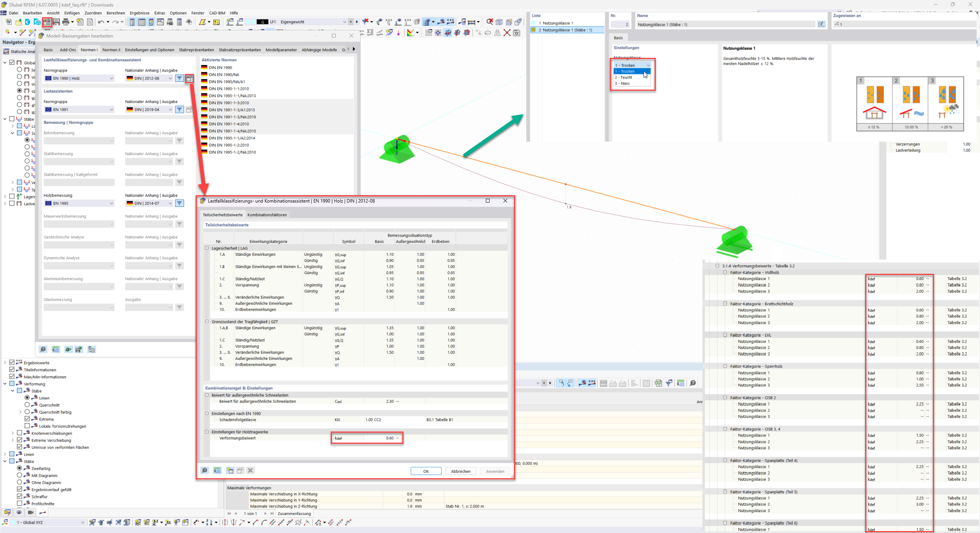This screenshot has width=980, height=533.
Task: Click the Abbrechen button
Action: click(x=461, y=471)
